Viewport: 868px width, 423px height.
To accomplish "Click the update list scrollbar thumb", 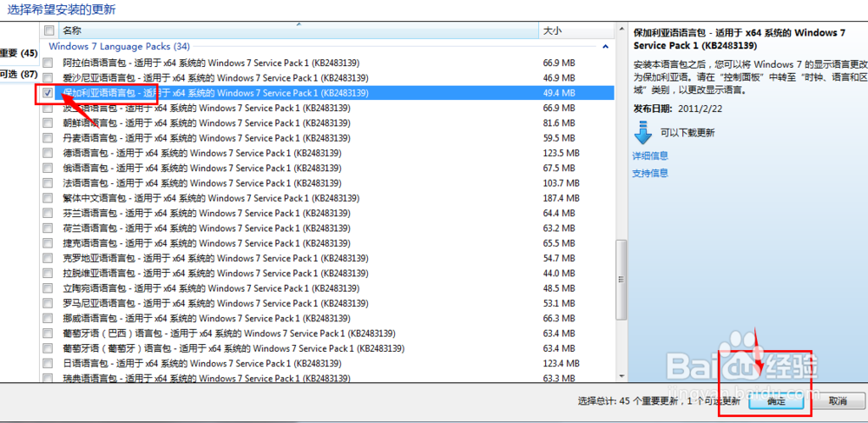I will pos(621,279).
